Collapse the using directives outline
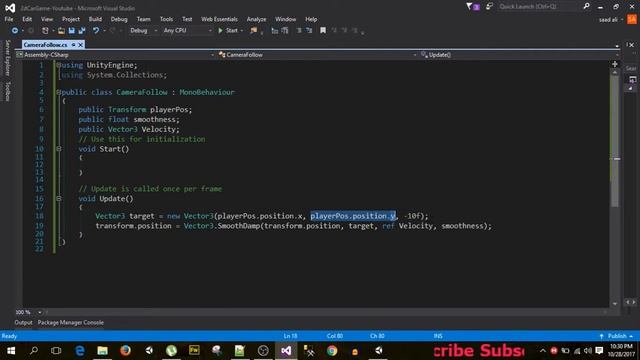640x360 pixels. (59, 65)
